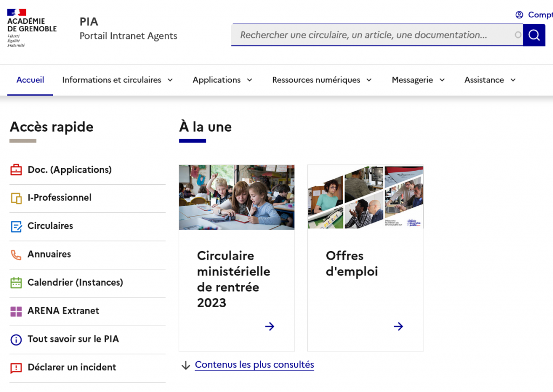
Task: Click the purple ARENA Extranet grid icon
Action: click(x=16, y=311)
